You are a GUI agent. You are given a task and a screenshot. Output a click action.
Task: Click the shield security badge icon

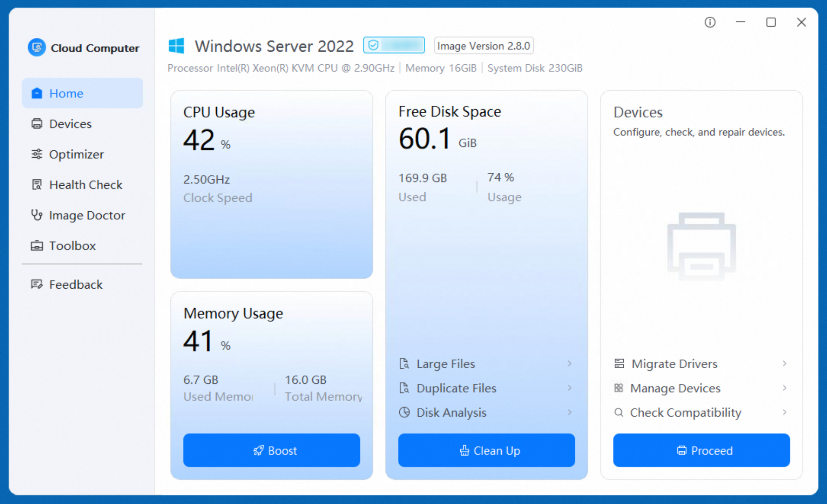(373, 45)
